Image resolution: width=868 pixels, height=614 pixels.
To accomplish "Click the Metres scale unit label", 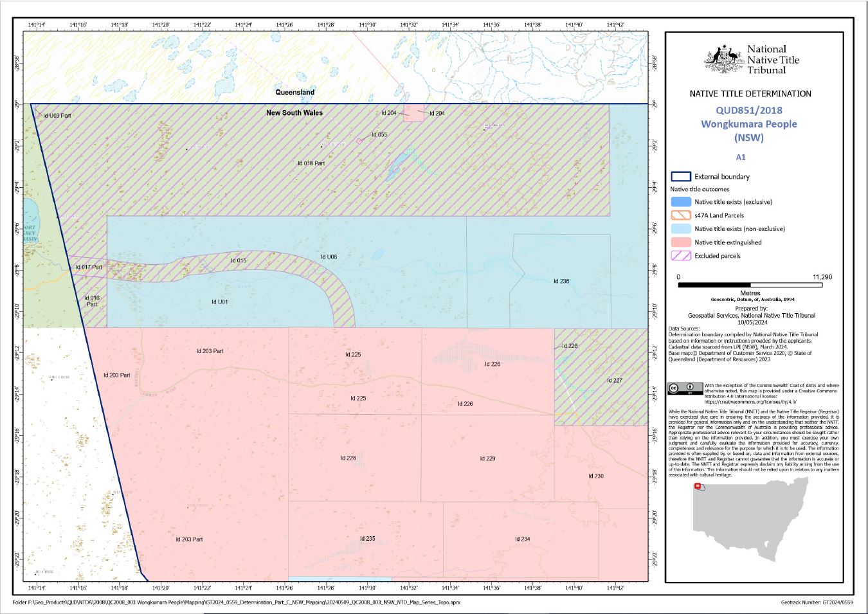I will coord(750,293).
